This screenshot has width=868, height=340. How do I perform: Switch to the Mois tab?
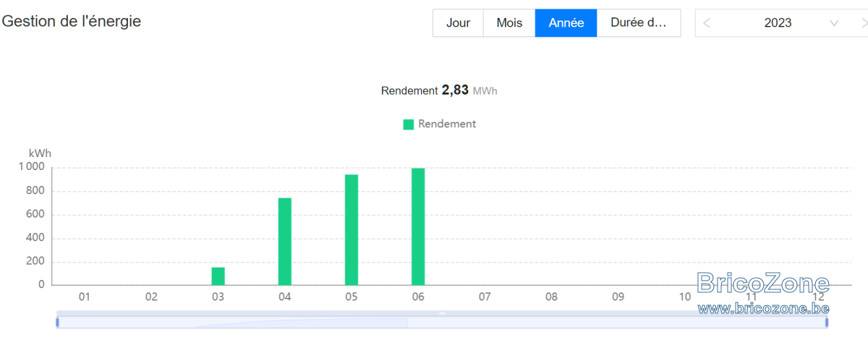click(x=509, y=23)
